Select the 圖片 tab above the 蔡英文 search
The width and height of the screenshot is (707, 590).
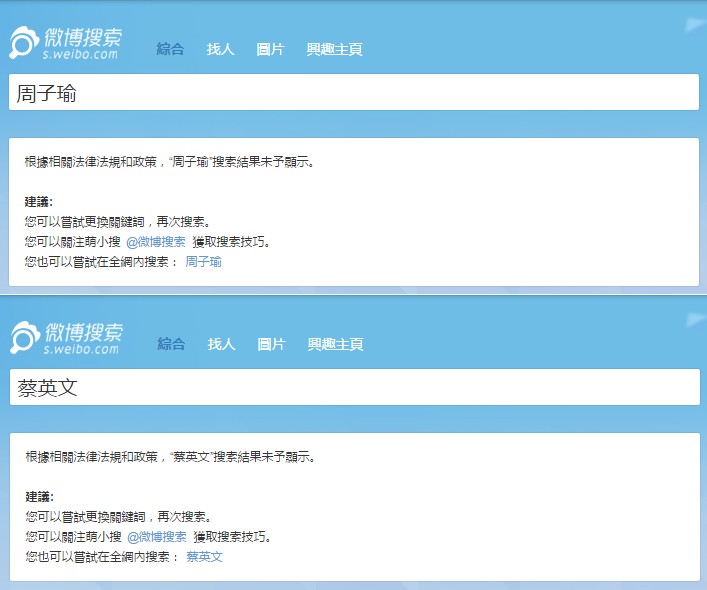(x=271, y=344)
